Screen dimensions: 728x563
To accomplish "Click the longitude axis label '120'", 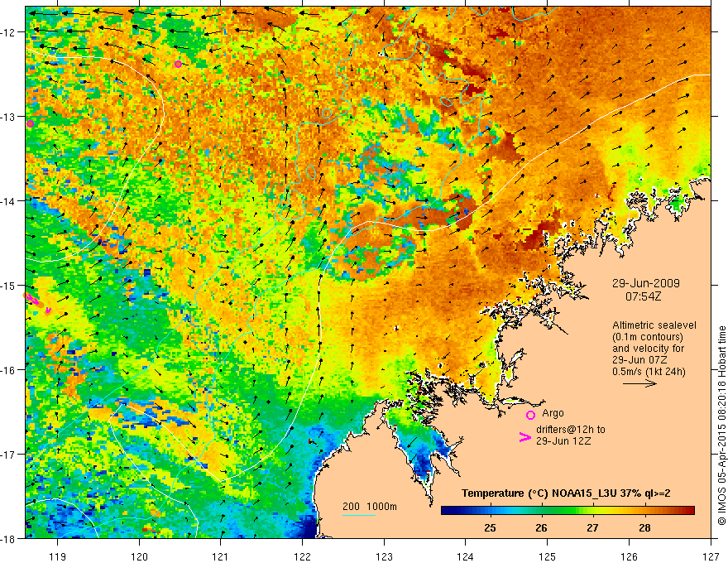I will (x=139, y=556).
